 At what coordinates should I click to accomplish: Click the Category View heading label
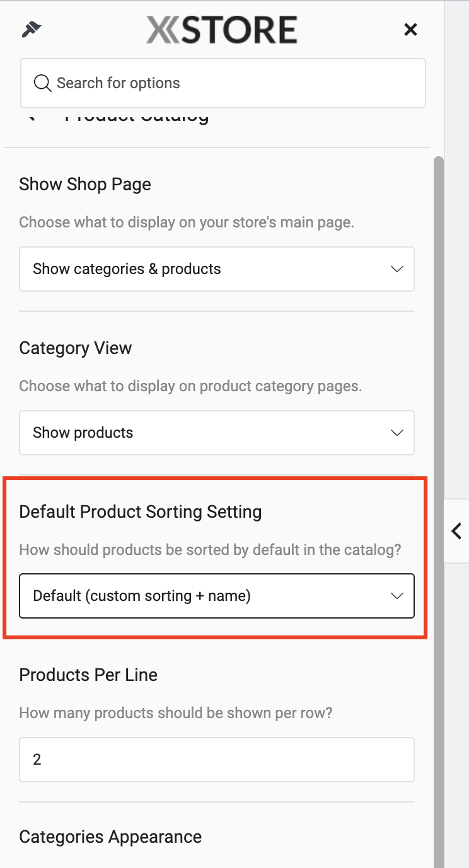76,348
